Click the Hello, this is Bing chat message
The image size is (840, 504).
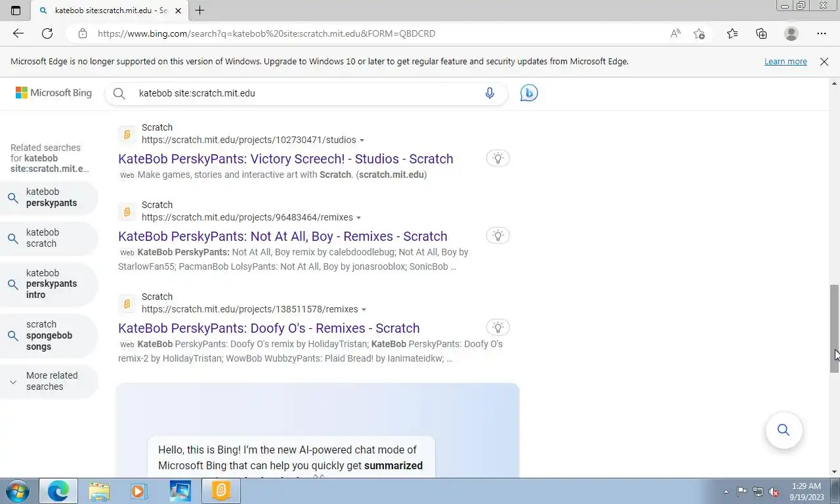(x=291, y=458)
